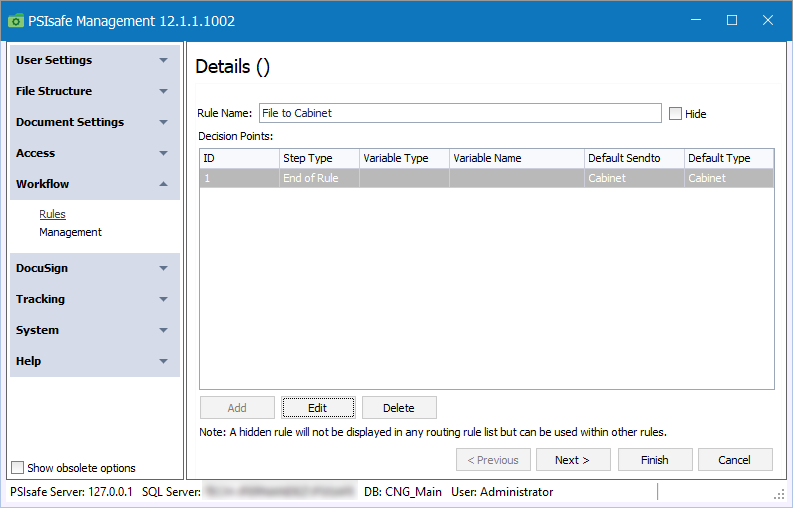Click 'DB: CNG_Main' in the status bar
Viewport: 793px width, 508px height.
(403, 492)
